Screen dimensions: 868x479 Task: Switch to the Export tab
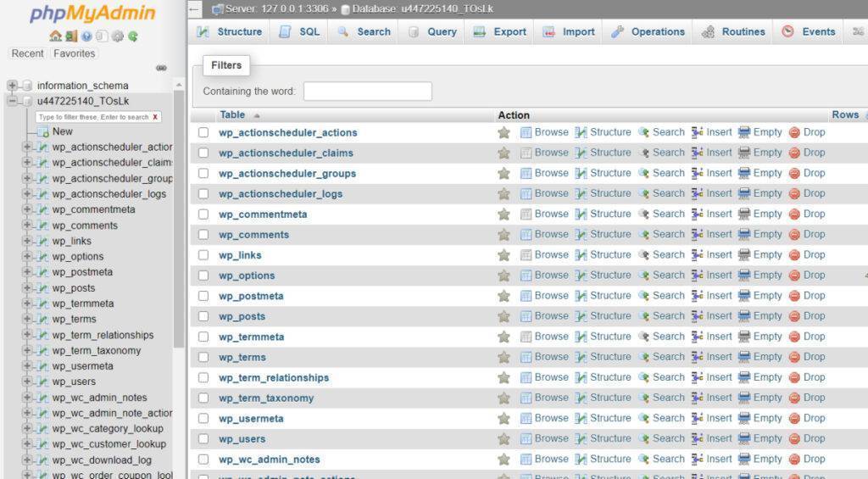500,32
